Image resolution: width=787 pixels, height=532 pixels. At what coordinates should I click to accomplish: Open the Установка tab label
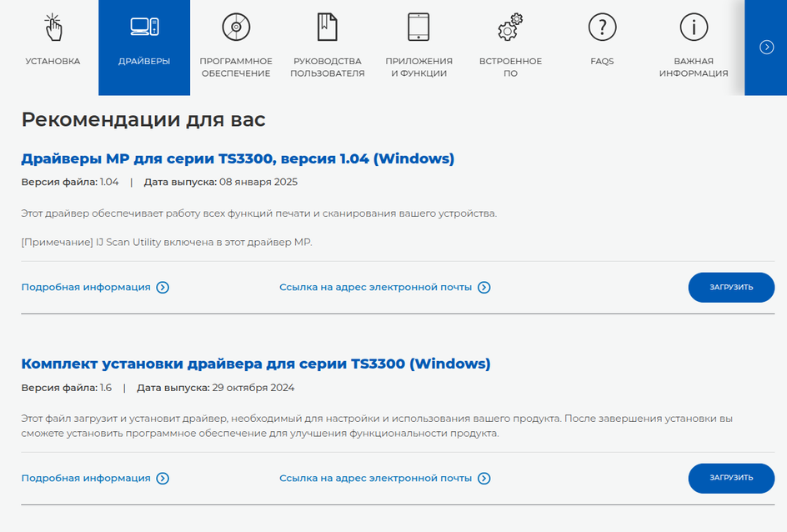(x=53, y=61)
